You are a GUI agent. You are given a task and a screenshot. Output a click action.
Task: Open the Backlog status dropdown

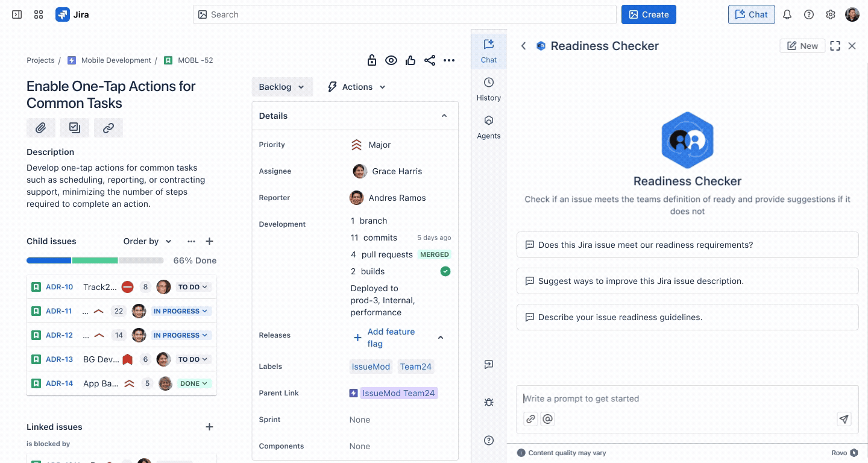point(282,87)
